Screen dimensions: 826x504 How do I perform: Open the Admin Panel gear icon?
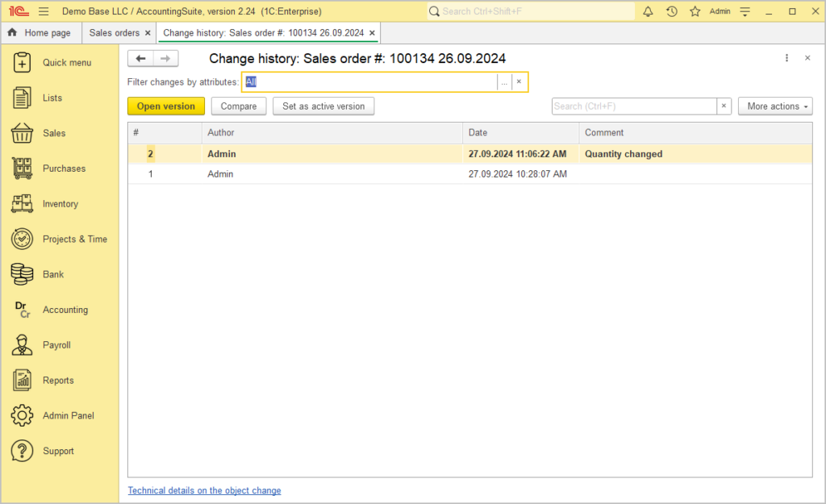22,415
